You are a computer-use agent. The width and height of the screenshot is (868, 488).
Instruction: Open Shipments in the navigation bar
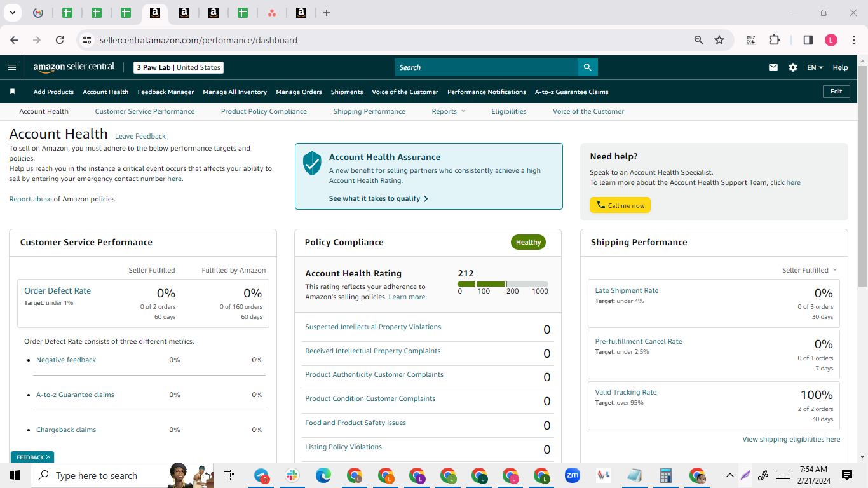tap(347, 91)
